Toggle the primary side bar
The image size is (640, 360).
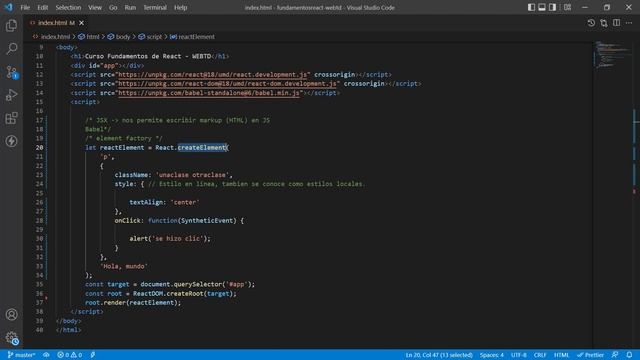[x=531, y=7]
